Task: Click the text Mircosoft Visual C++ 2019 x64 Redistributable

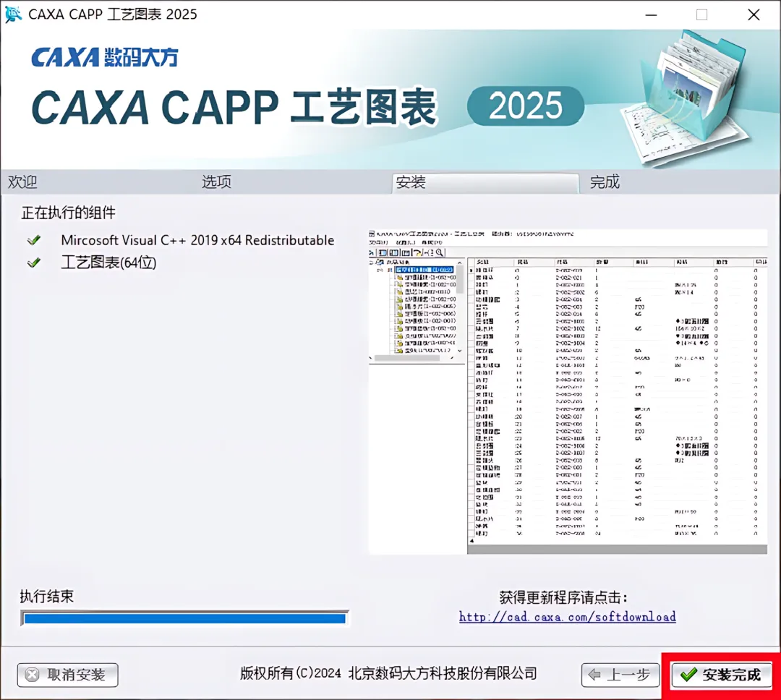Action: click(197, 240)
